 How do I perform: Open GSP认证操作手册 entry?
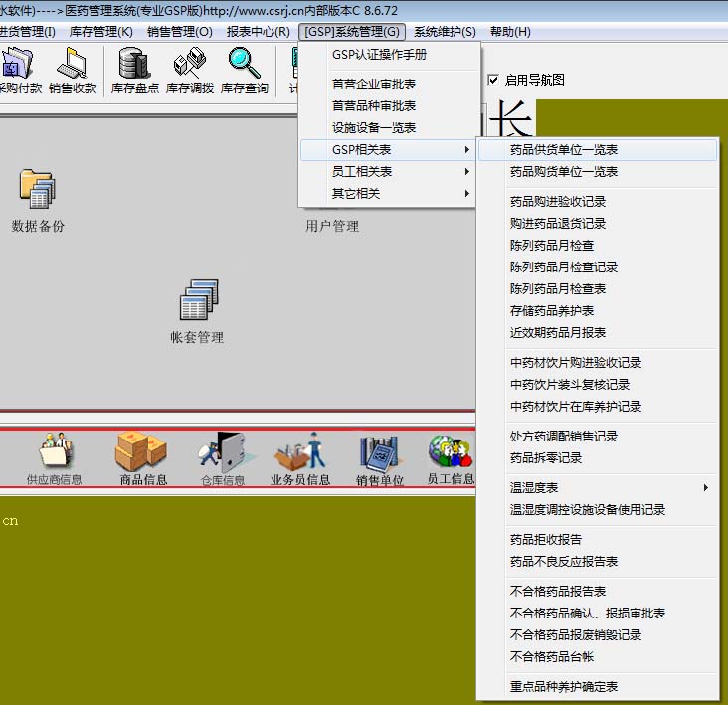pyautogui.click(x=379, y=55)
